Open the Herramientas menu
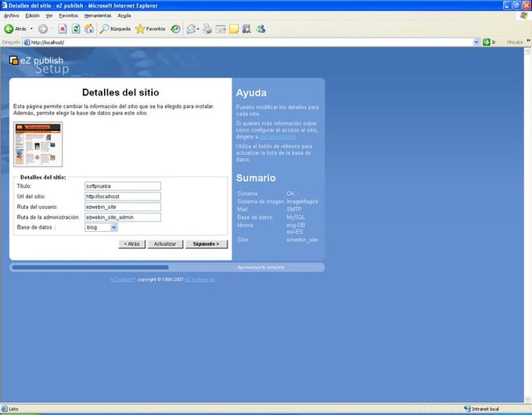This screenshot has width=532, height=415. (98, 16)
